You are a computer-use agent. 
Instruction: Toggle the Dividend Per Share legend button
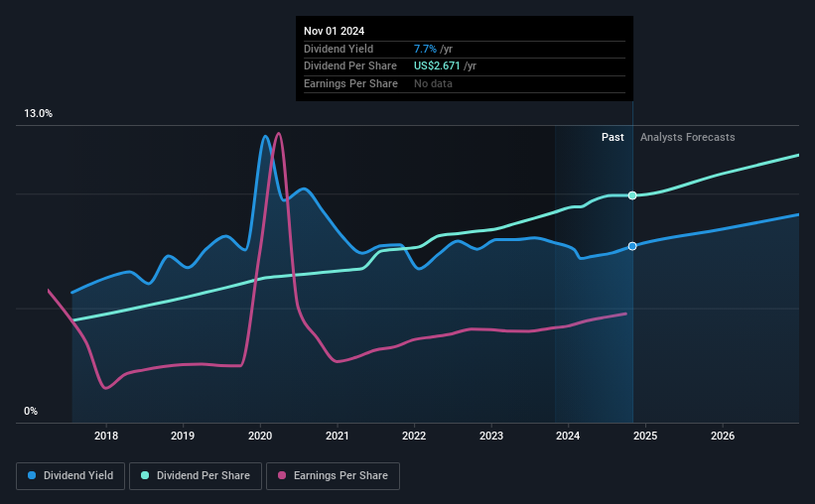pyautogui.click(x=196, y=476)
